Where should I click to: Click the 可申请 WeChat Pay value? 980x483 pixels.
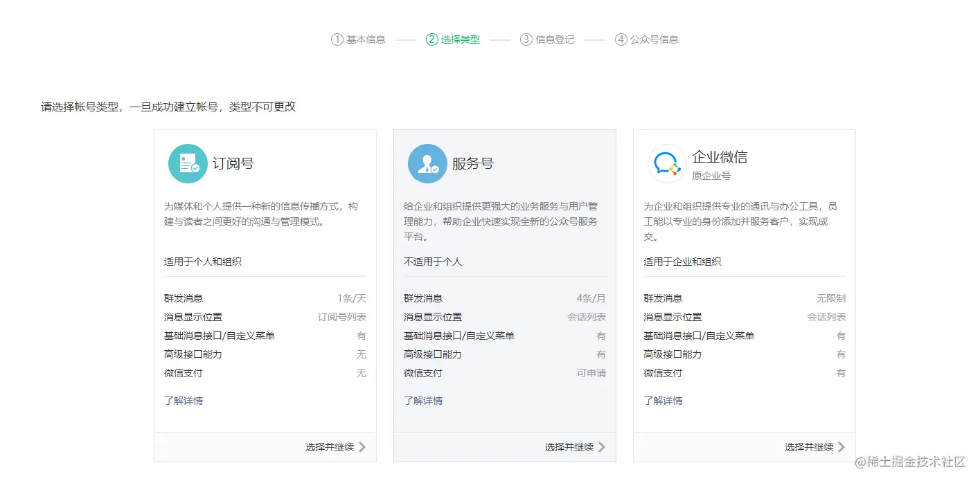point(591,373)
